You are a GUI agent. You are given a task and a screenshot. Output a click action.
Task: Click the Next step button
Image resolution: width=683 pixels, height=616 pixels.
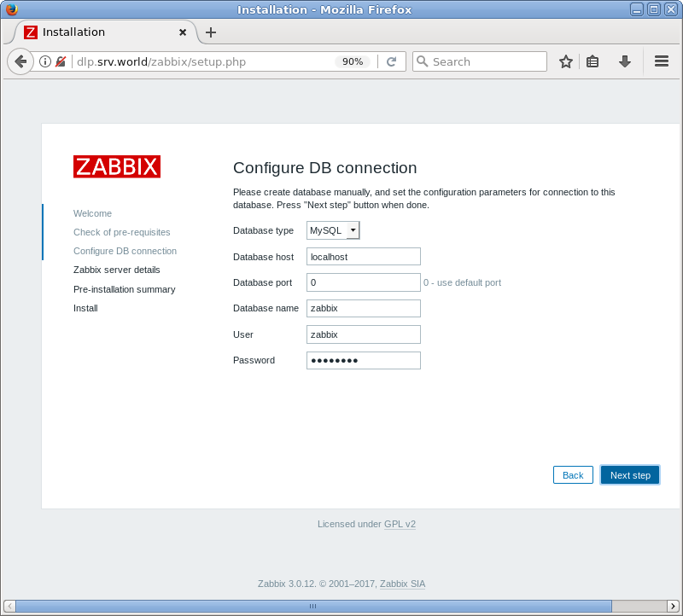(x=630, y=475)
